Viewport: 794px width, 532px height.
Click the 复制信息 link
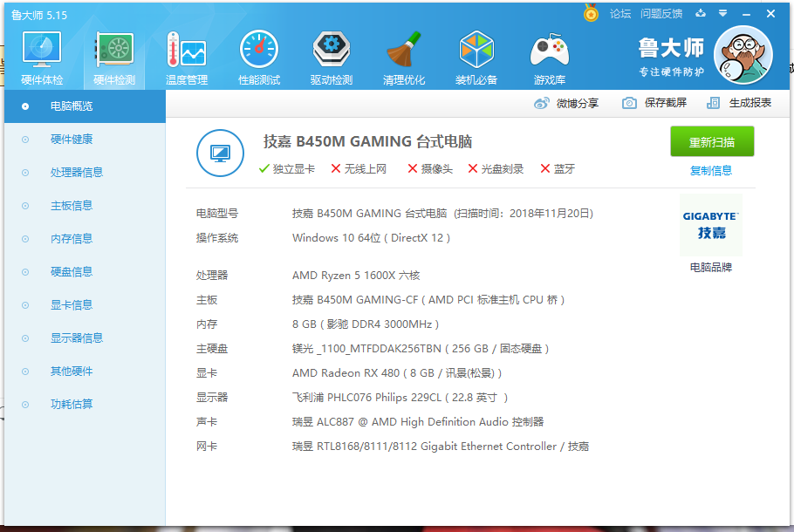tap(711, 171)
